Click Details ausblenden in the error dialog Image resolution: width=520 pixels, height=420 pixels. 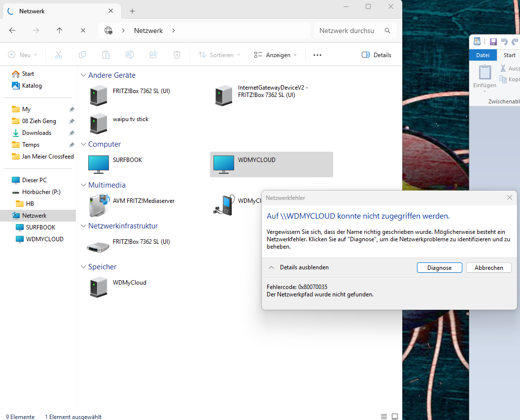[x=299, y=267]
